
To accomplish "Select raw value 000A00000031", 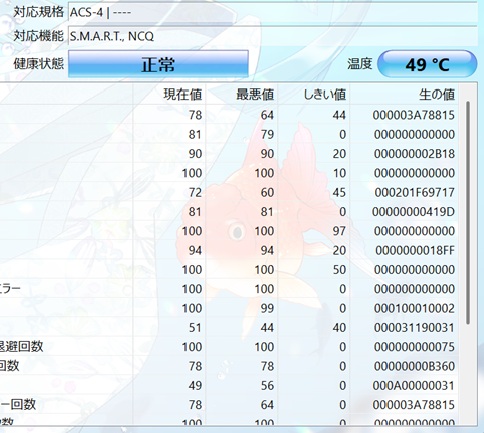I will click(414, 385).
